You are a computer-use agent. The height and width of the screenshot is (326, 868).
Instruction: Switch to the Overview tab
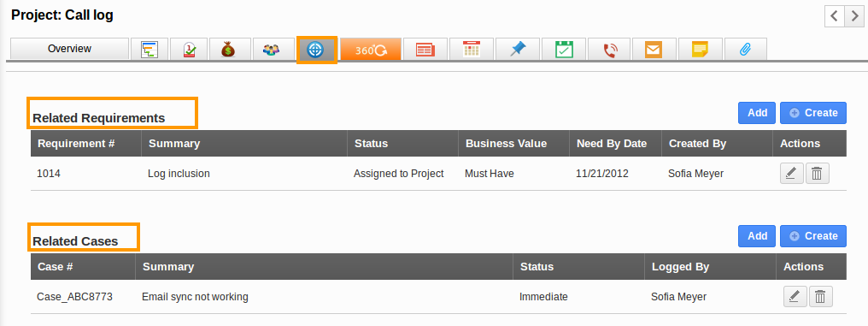(69, 49)
